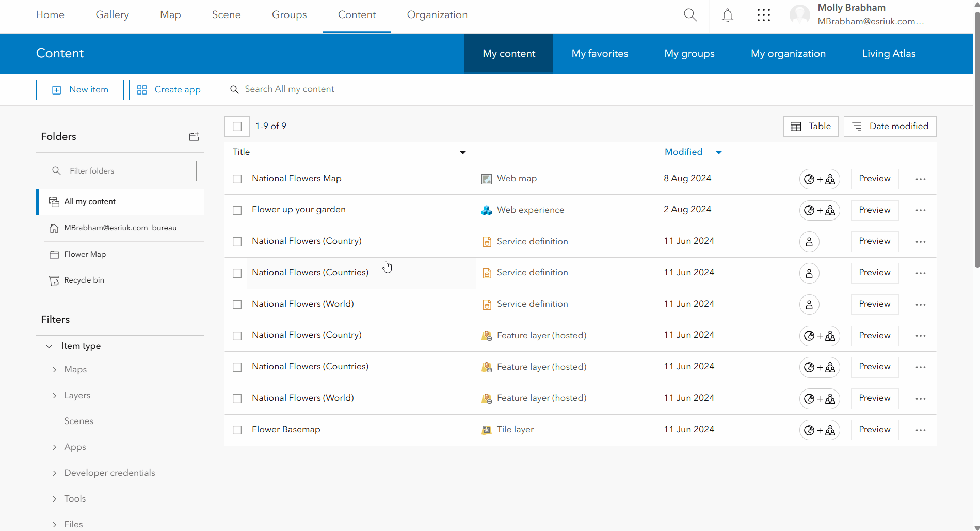980x531 pixels.
Task: Open sharing settings for Flower up your garden
Action: click(820, 210)
